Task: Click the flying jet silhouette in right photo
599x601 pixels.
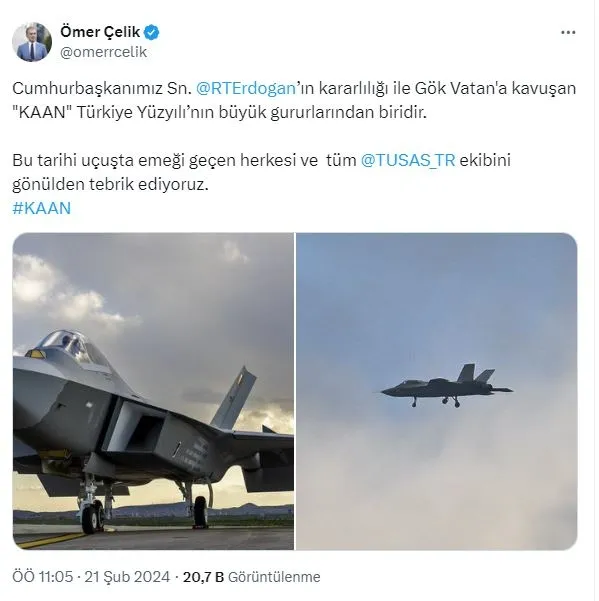Action: (447, 386)
